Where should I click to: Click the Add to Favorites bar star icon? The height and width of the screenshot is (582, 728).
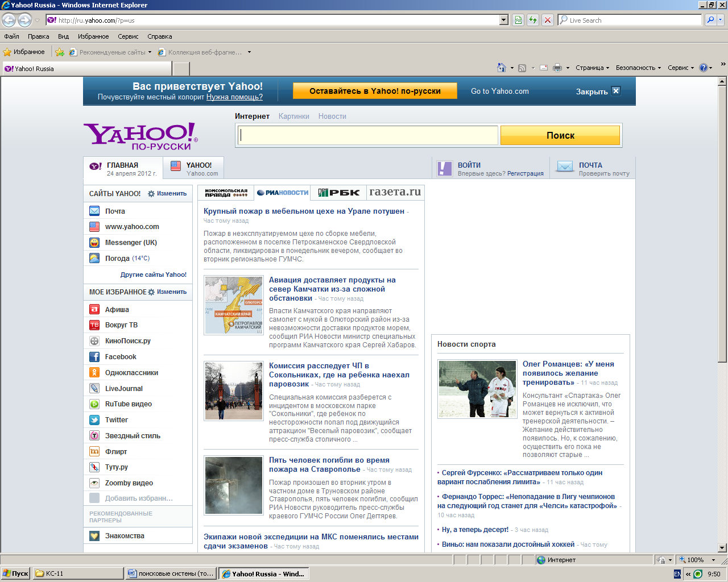[60, 52]
